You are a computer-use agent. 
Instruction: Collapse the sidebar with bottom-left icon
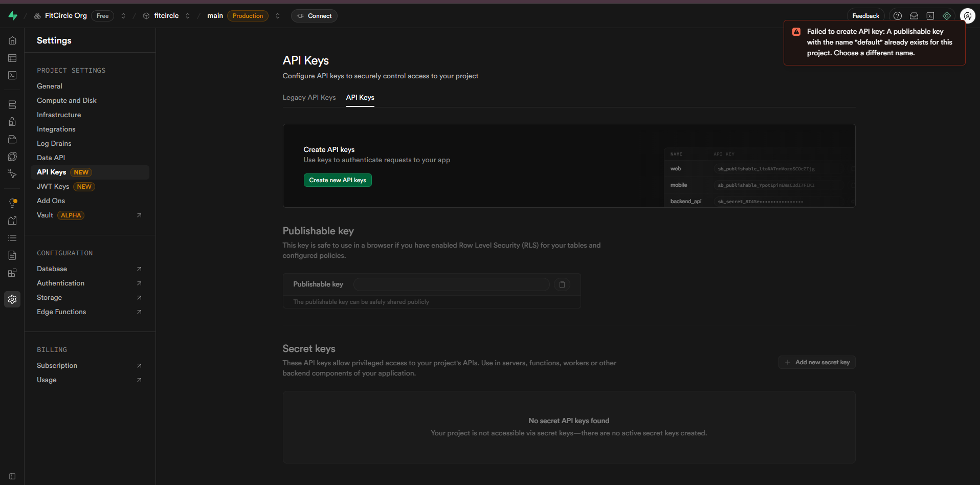[x=12, y=476]
